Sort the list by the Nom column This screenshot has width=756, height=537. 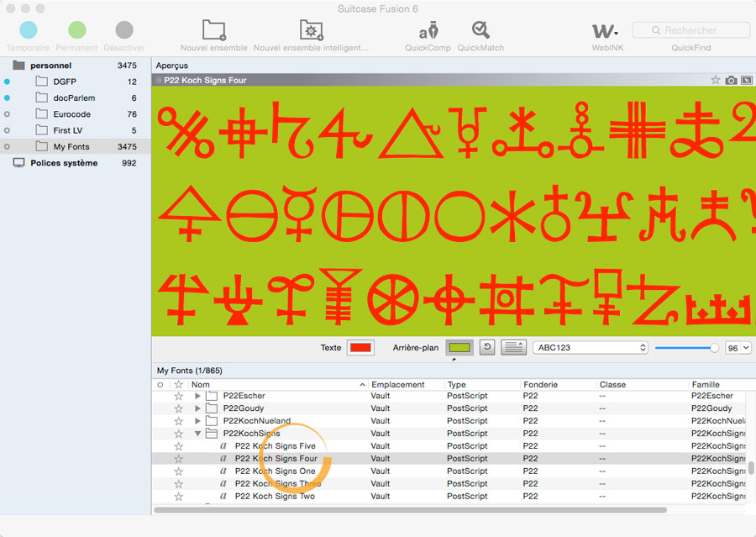pos(277,385)
